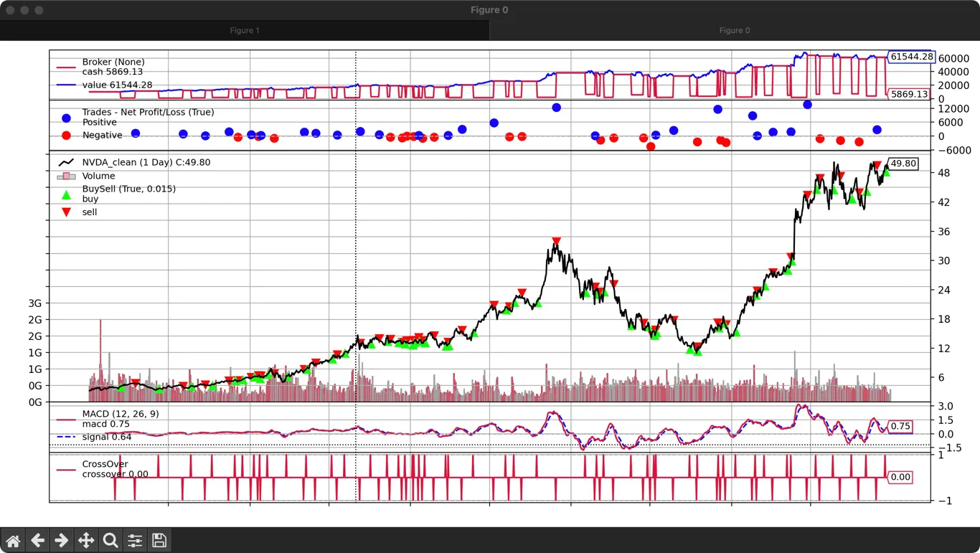This screenshot has height=553, width=980.
Task: Go back to previous view arrow
Action: coord(37,540)
